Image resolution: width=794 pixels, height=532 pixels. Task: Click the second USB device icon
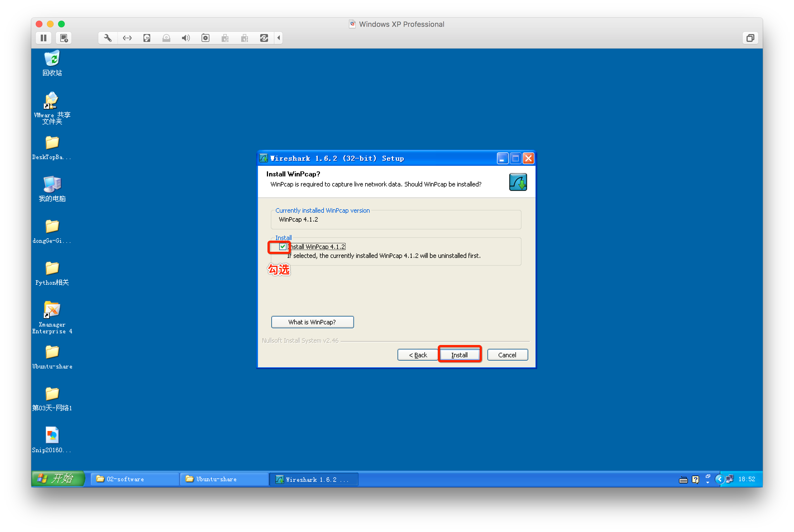[244, 38]
